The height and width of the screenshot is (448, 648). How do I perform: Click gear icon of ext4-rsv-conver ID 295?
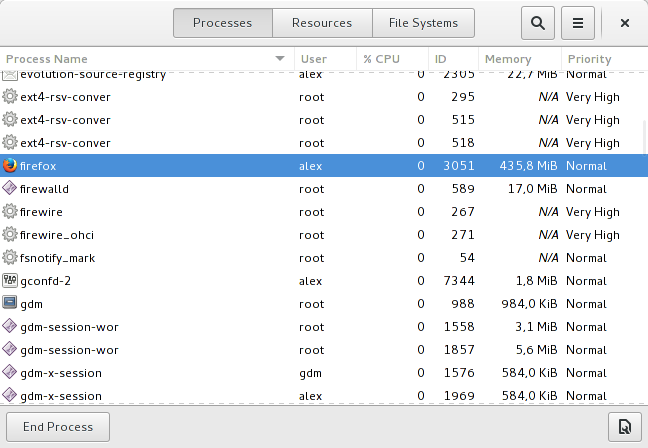[10, 96]
